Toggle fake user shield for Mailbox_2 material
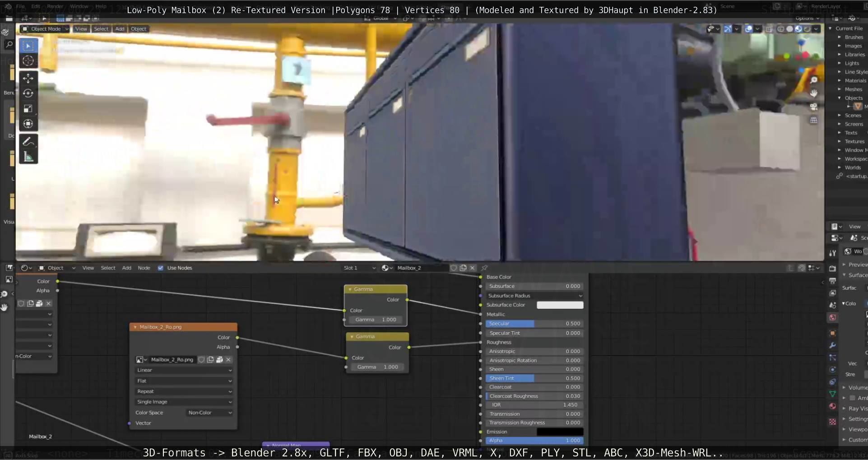Image resolution: width=868 pixels, height=460 pixels. click(454, 268)
